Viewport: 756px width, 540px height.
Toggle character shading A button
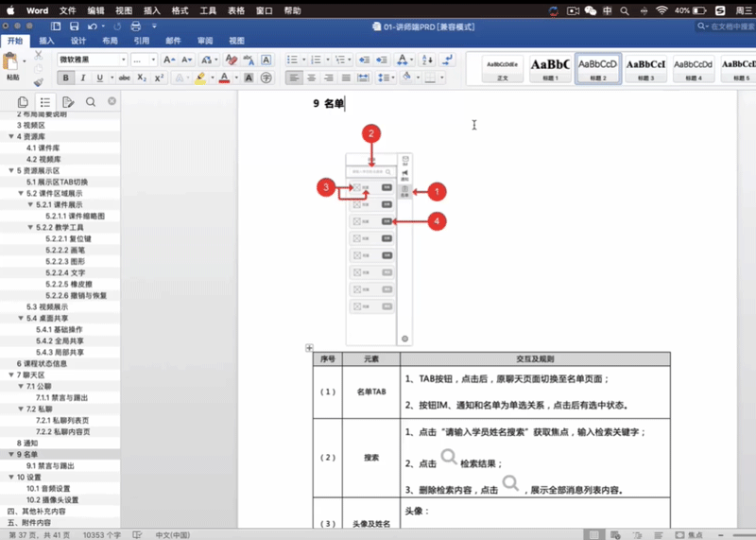click(249, 78)
